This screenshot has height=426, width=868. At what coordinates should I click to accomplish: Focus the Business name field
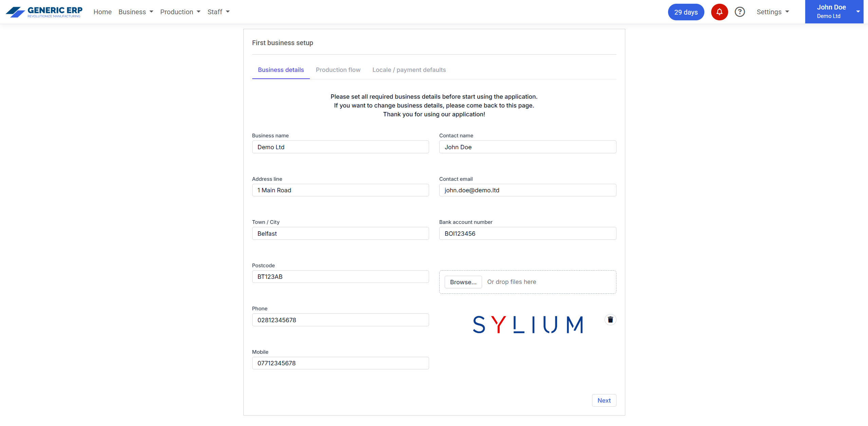pos(340,147)
